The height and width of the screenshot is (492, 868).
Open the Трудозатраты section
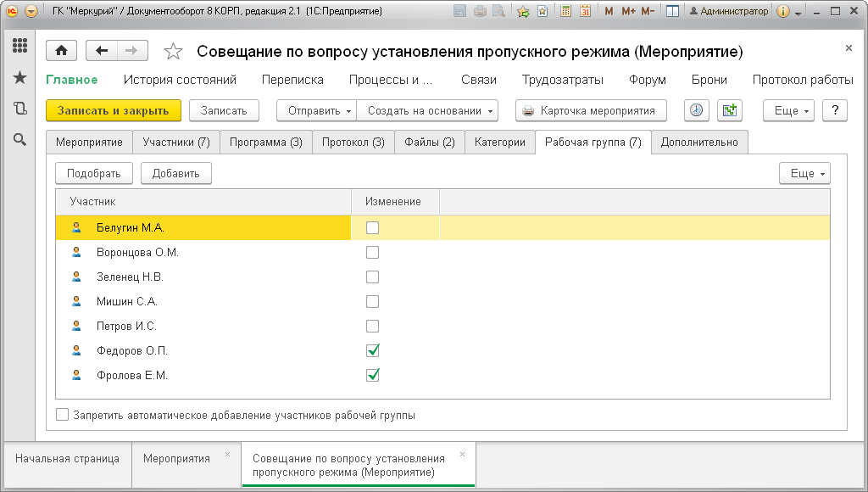coord(563,80)
